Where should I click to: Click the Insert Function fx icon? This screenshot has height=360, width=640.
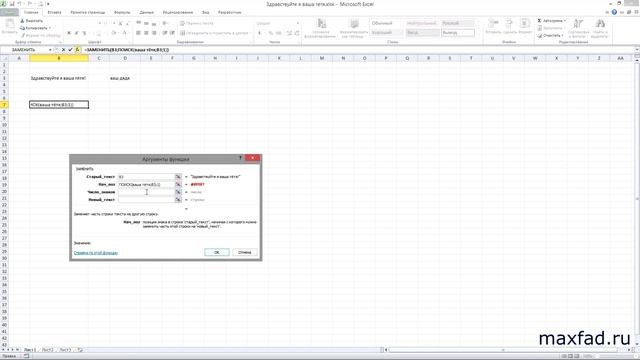77,50
